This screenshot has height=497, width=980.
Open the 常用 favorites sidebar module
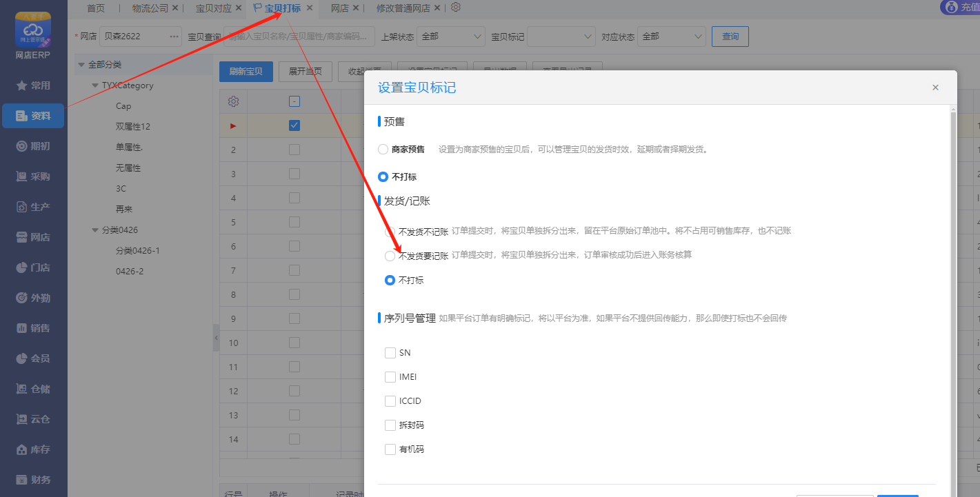point(33,85)
